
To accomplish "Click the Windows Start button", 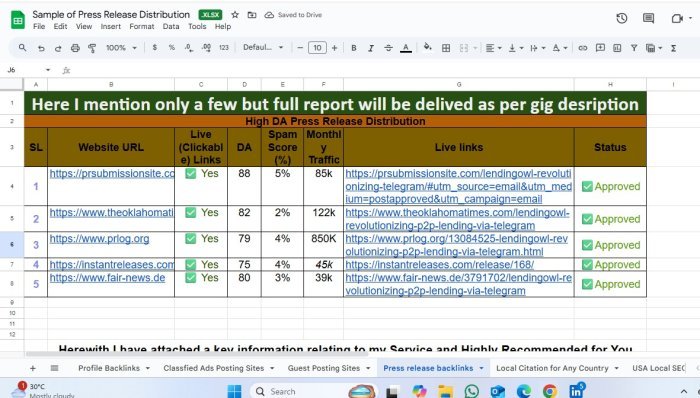I will (234, 391).
